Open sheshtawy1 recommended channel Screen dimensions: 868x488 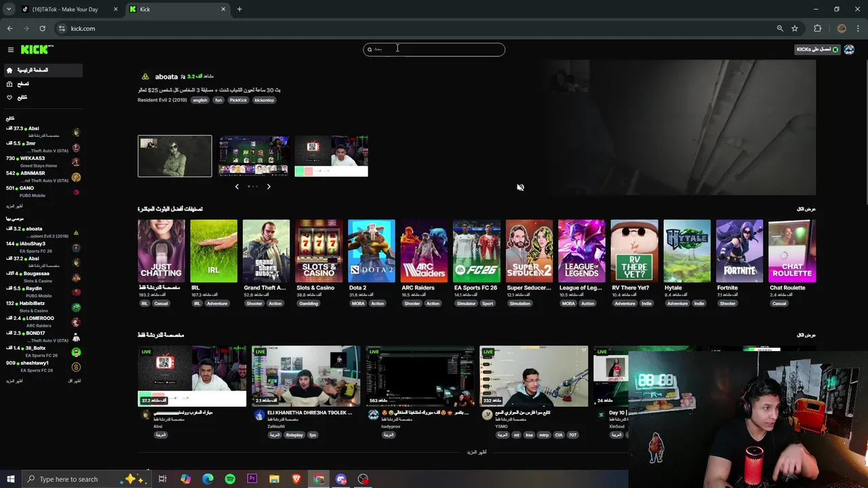point(42,367)
